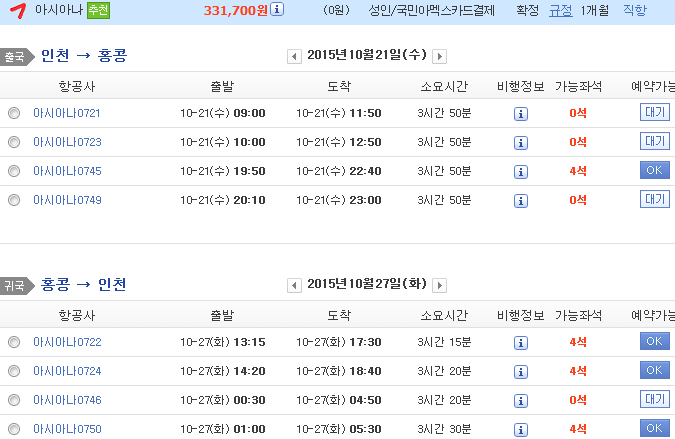Click departure time 09:00 of 아시아나0721
Viewport: 675px width, 439px height.
pyautogui.click(x=249, y=113)
